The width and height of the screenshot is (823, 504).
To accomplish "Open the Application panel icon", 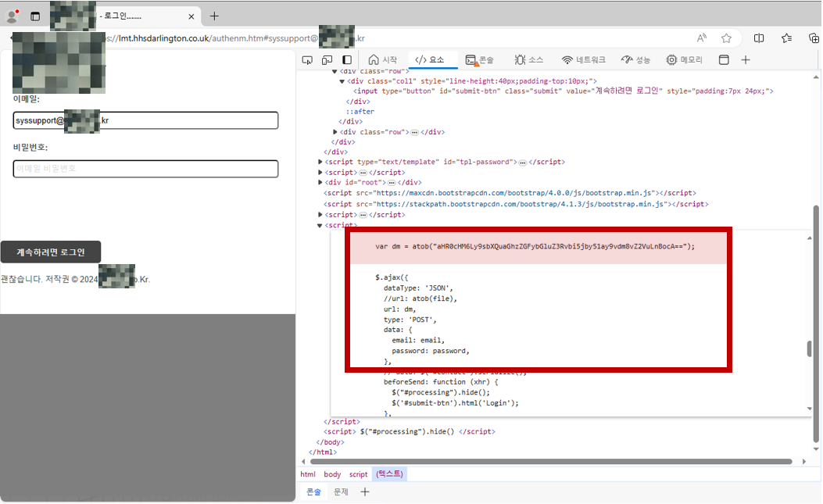I will (724, 60).
